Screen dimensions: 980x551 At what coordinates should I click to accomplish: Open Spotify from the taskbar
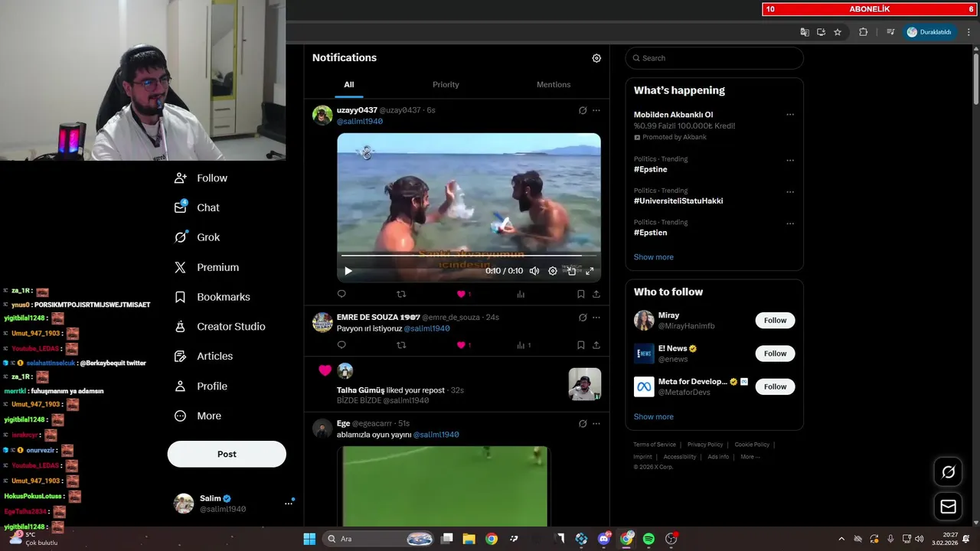tap(648, 539)
